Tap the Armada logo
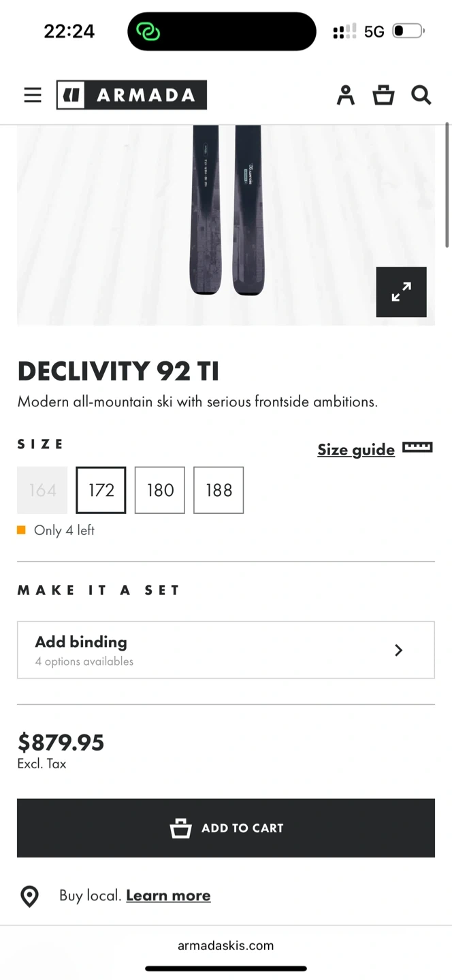452x980 pixels. [x=131, y=95]
